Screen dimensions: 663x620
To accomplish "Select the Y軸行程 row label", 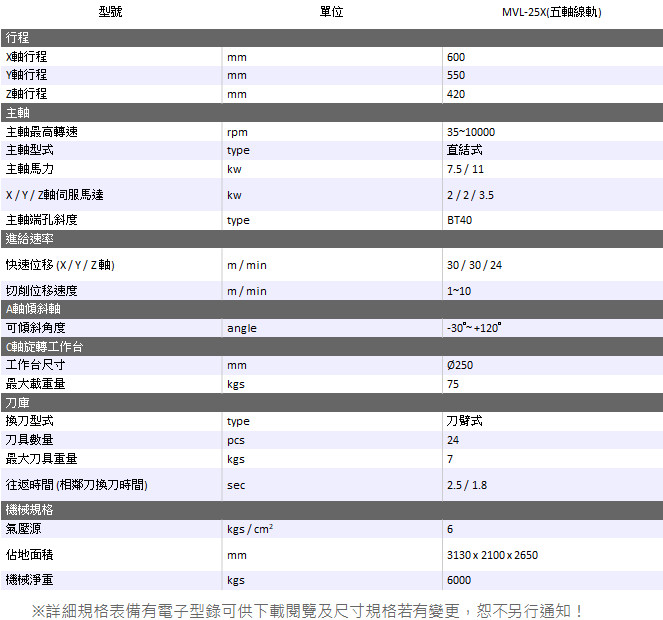I will pyautogui.click(x=26, y=75).
